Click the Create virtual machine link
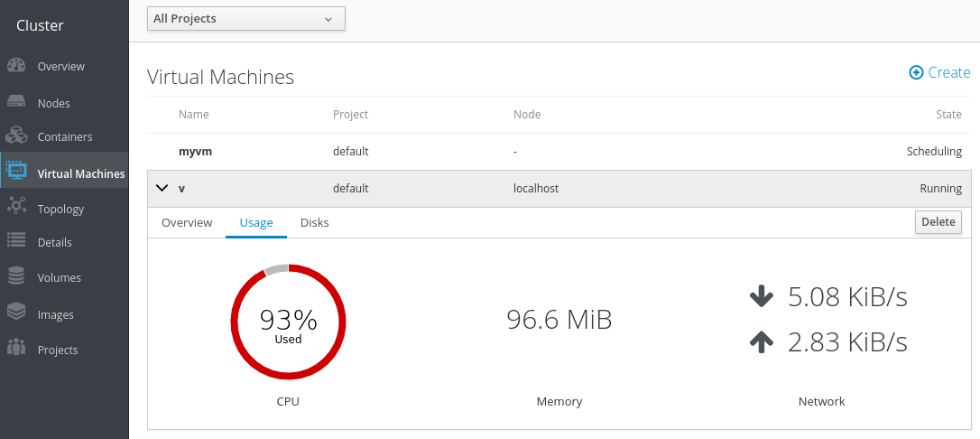The height and width of the screenshot is (439, 980). (x=939, y=73)
